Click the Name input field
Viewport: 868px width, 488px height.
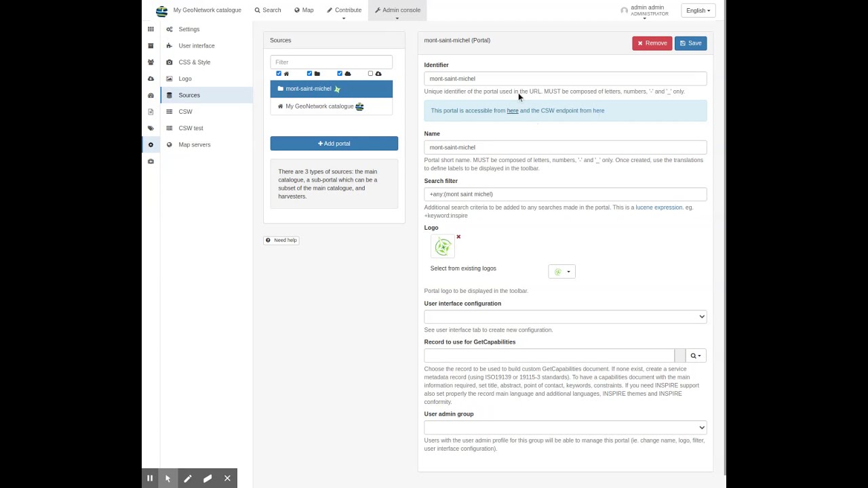pos(566,147)
